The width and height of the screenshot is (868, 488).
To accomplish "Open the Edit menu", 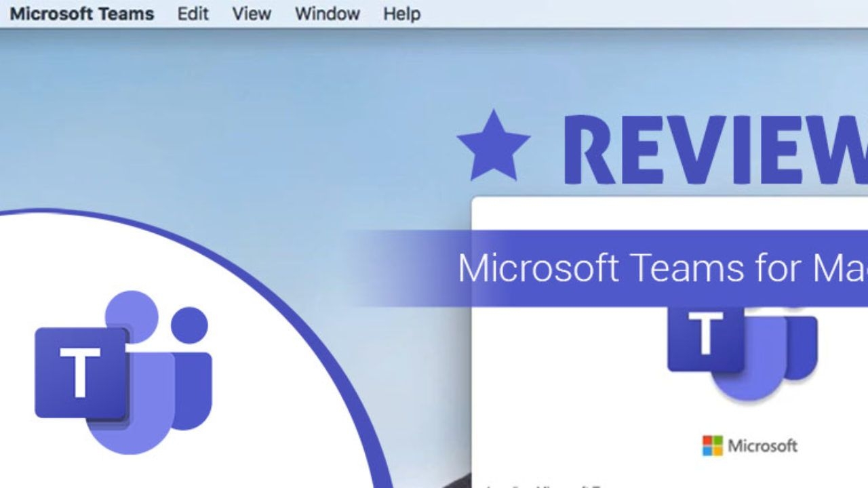I will point(193,14).
